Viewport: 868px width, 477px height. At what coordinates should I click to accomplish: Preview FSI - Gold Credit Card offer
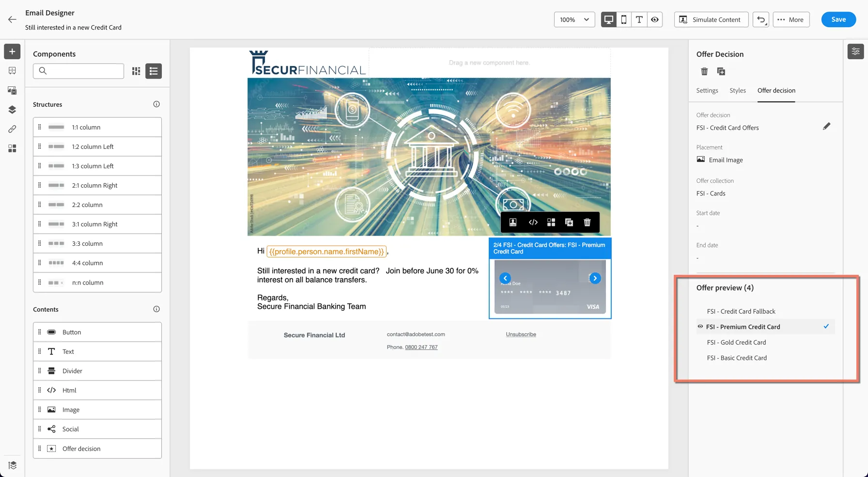click(x=736, y=342)
